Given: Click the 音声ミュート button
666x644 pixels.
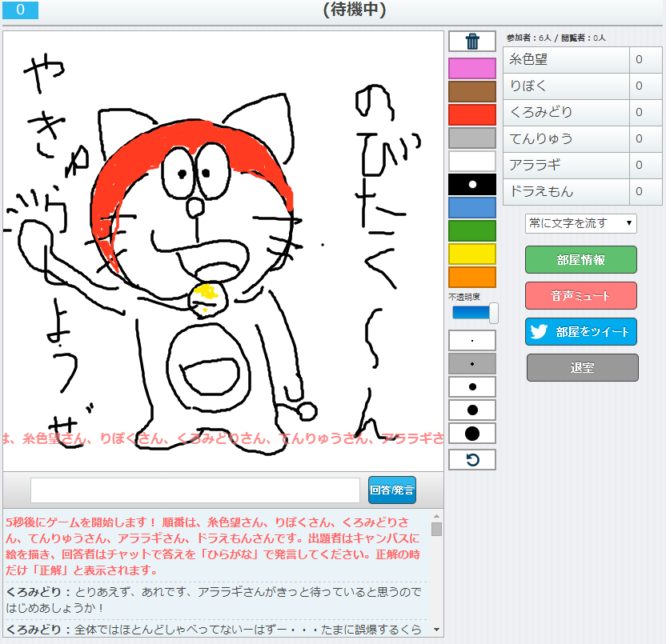Looking at the screenshot, I should click(580, 295).
